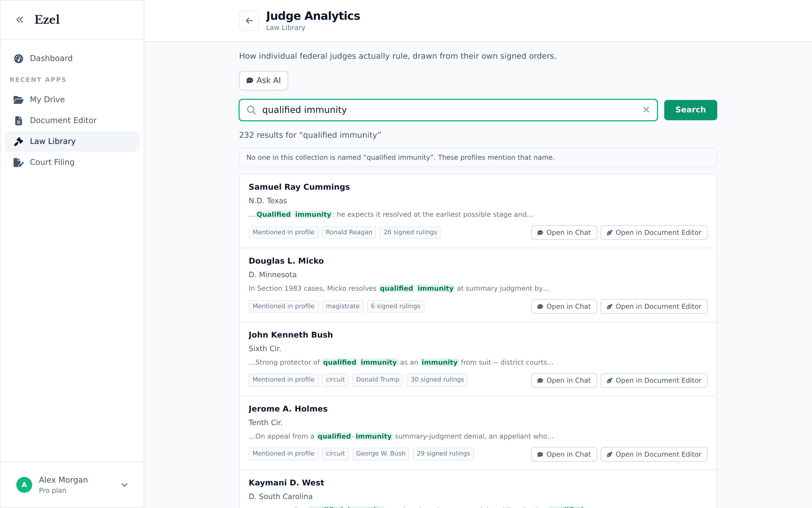The width and height of the screenshot is (812, 508).
Task: Click the Ask AI button
Action: pyautogui.click(x=263, y=81)
